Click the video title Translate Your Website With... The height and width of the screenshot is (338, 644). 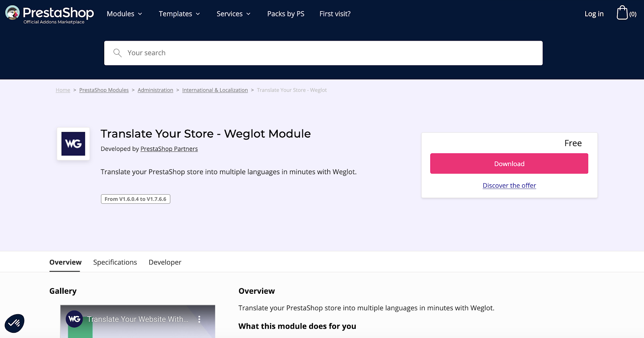click(138, 319)
